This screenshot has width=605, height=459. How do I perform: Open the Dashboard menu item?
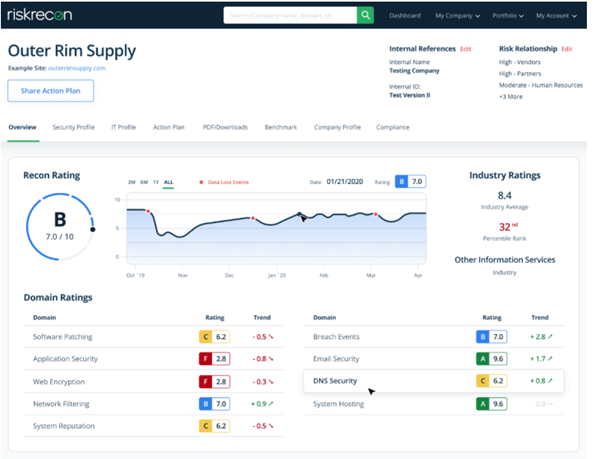[x=405, y=15]
